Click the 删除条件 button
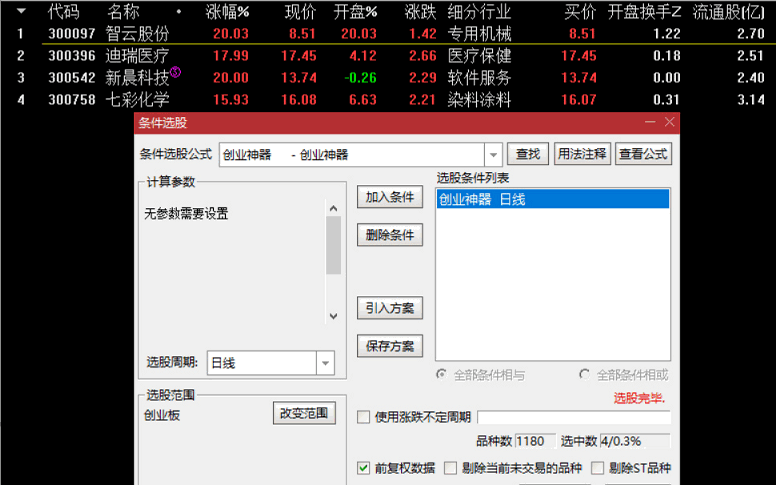 (x=390, y=235)
